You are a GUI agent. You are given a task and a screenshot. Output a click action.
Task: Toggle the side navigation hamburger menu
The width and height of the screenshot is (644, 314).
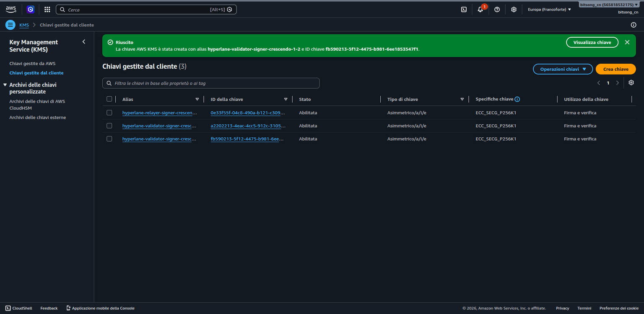point(10,25)
